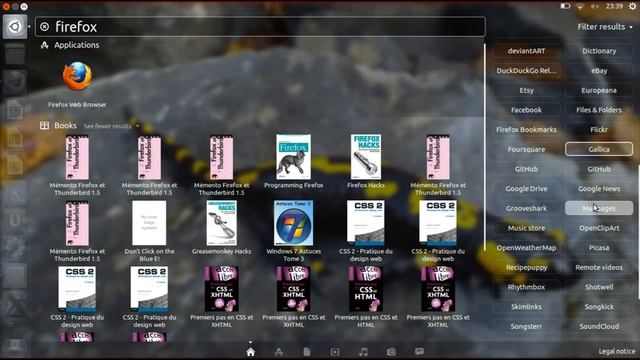
Task: Enable the SoundCloud filter
Action: 599,326
